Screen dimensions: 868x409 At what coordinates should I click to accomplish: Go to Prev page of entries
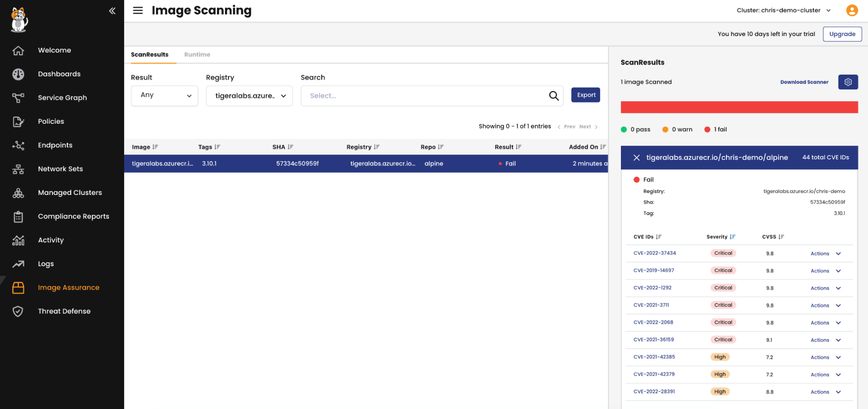click(x=567, y=127)
